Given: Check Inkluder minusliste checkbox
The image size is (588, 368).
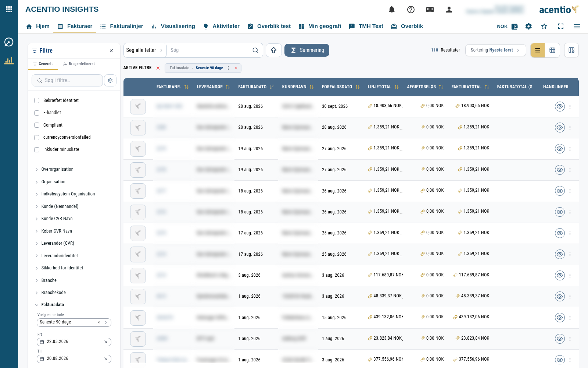Looking at the screenshot, I should point(37,150).
